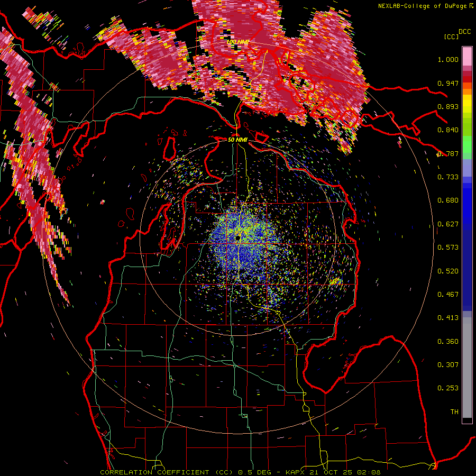
Task: Select the 0.573 scale value
Action: (448, 248)
